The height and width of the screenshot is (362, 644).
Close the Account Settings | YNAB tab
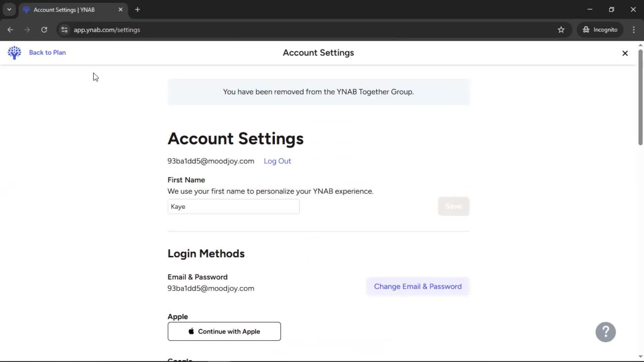[120, 10]
